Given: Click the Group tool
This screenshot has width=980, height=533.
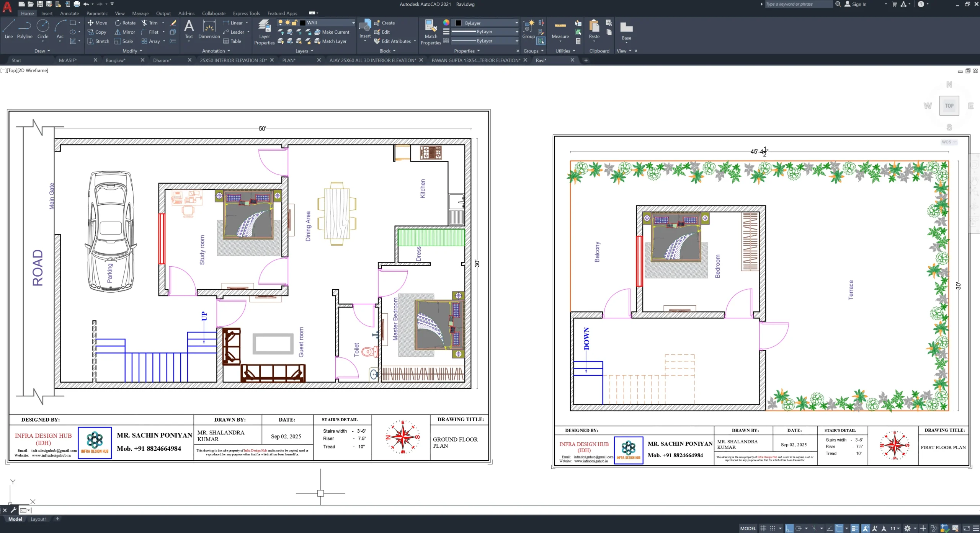Looking at the screenshot, I should [x=528, y=29].
